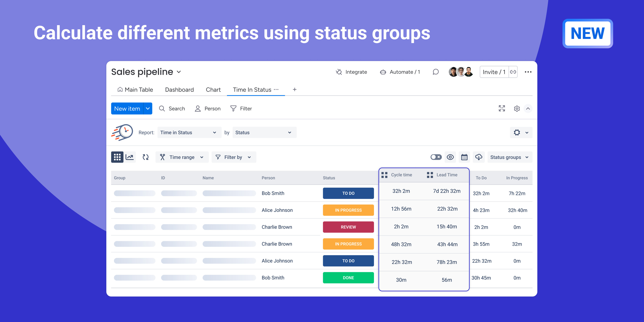Click the '32h 40m' In Progress cell
644x322 pixels.
click(517, 210)
